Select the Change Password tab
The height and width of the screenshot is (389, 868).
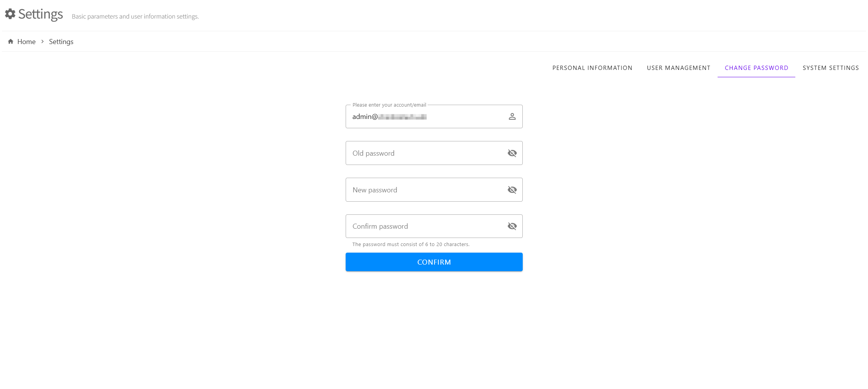[756, 68]
